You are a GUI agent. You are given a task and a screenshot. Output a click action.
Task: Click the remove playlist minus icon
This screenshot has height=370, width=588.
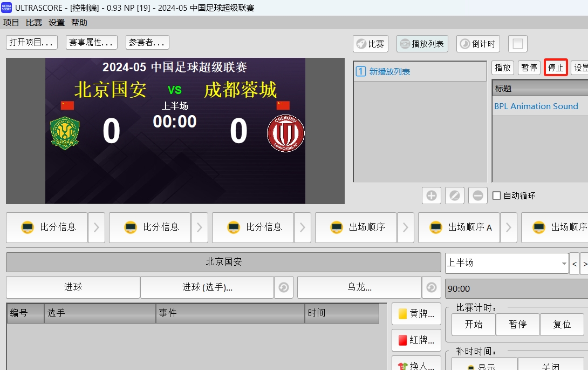tap(478, 196)
